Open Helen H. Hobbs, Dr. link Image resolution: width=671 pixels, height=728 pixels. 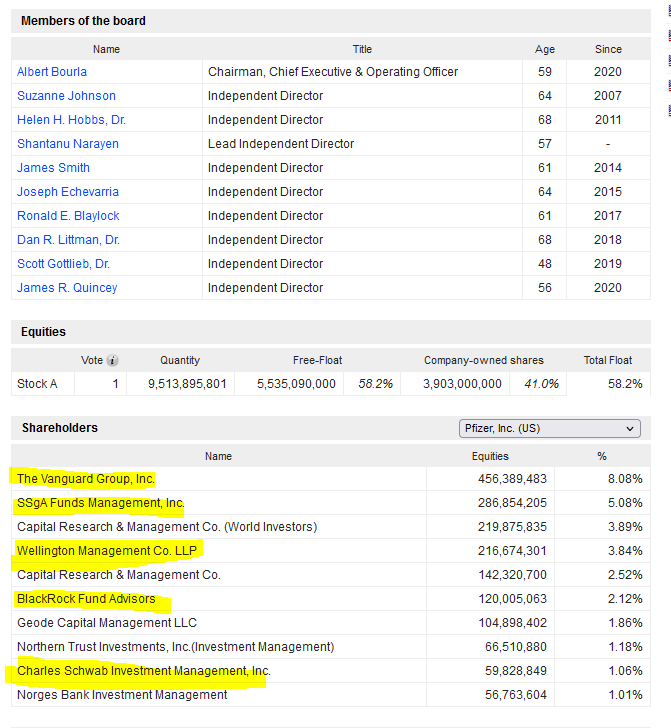[x=72, y=120]
